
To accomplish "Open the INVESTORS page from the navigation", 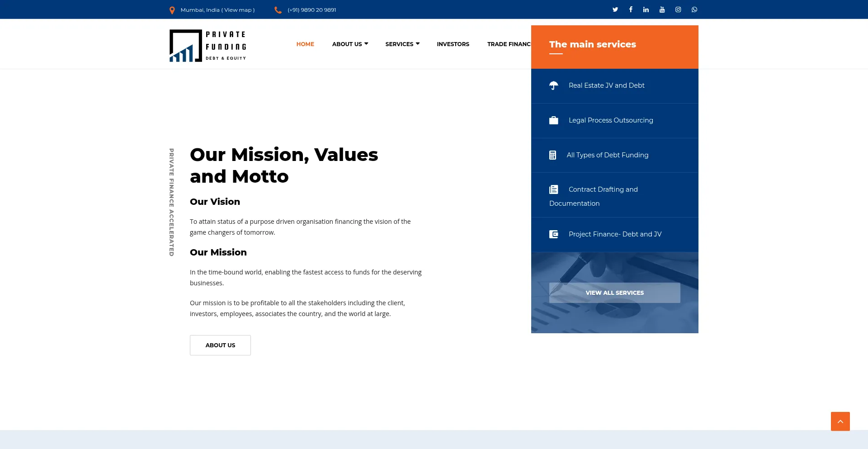I will [453, 44].
